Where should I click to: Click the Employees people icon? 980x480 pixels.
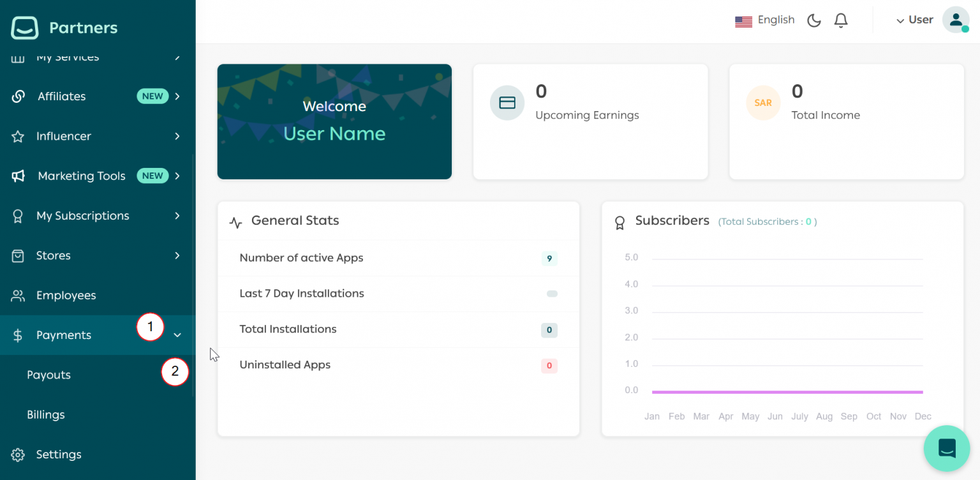(x=19, y=295)
